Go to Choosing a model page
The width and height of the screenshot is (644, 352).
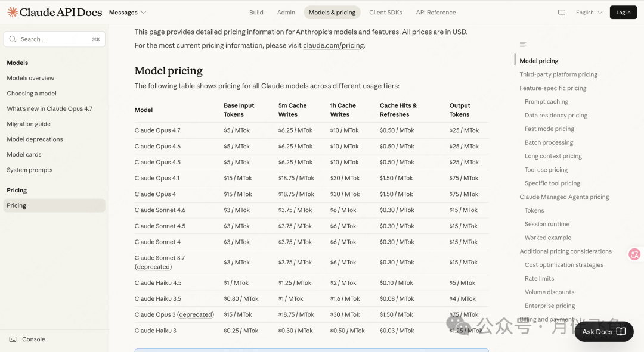(32, 93)
